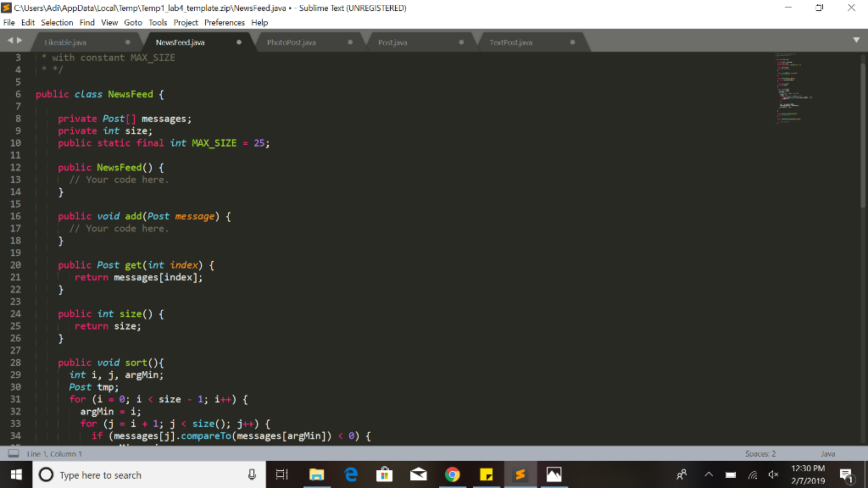This screenshot has height=488, width=868.
Task: Switch to the Post.java tab
Action: 392,42
